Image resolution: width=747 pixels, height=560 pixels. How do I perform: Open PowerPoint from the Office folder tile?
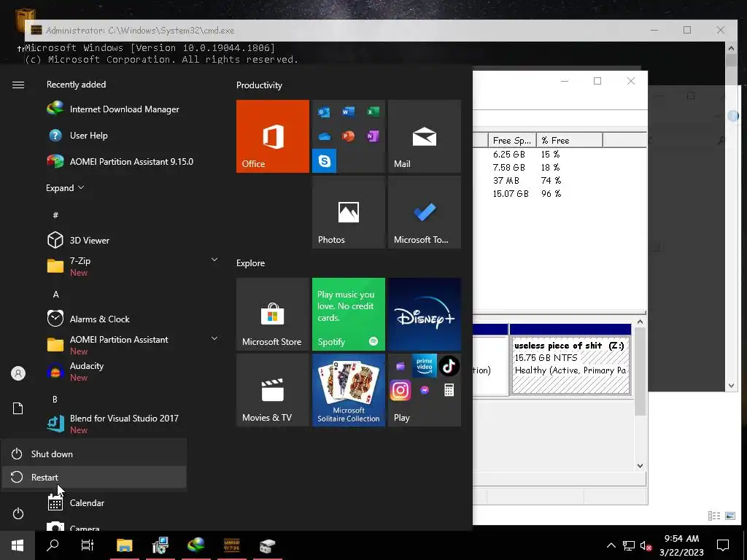348,136
